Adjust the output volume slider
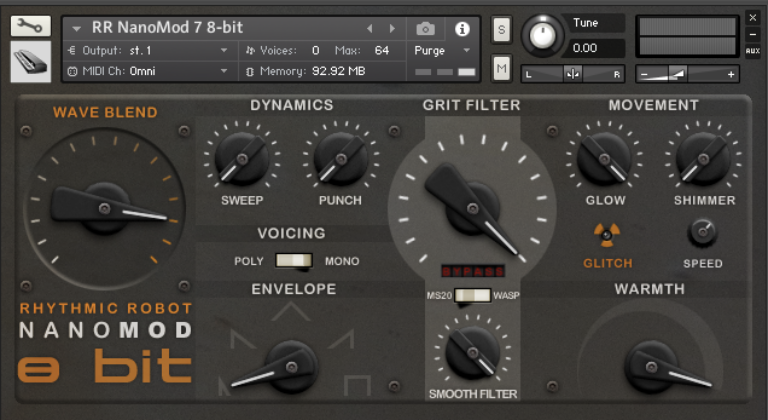 click(687, 74)
